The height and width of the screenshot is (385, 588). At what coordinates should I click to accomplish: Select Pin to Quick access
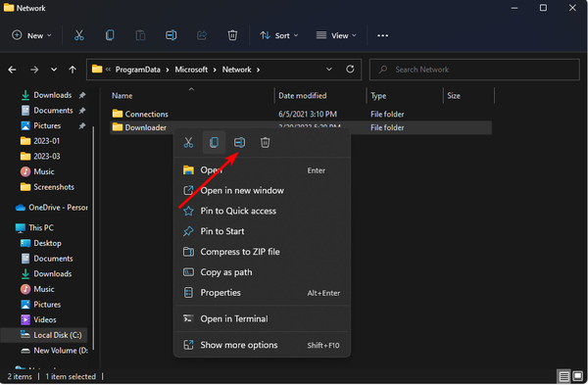(262, 211)
